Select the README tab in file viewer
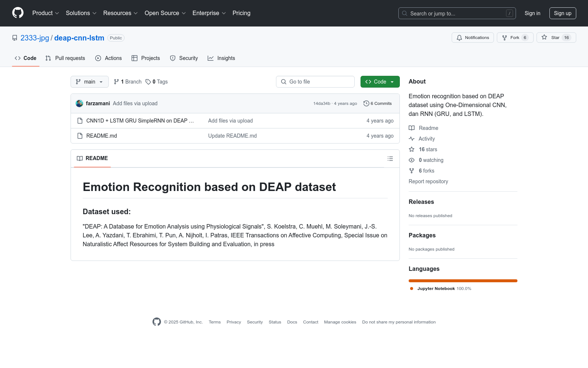This screenshot has height=368, width=588. click(92, 158)
